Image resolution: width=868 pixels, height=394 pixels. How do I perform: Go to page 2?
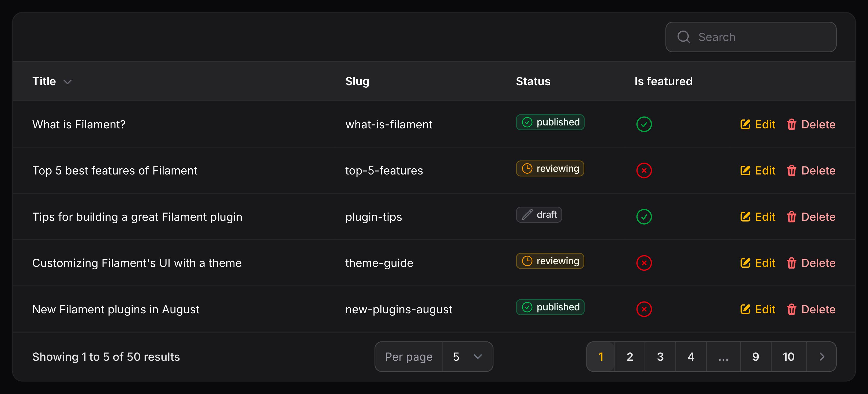tap(630, 356)
